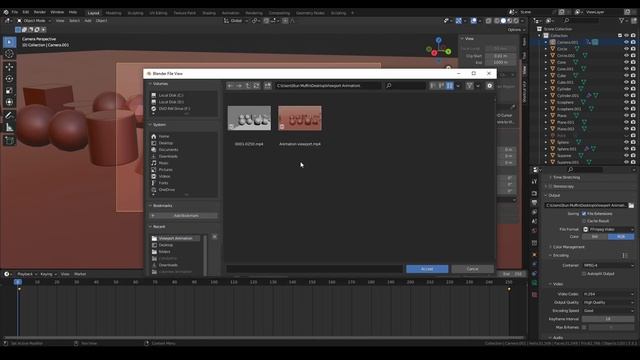Click Add Bookmark button
This screenshot has height=360, width=640.
(184, 216)
